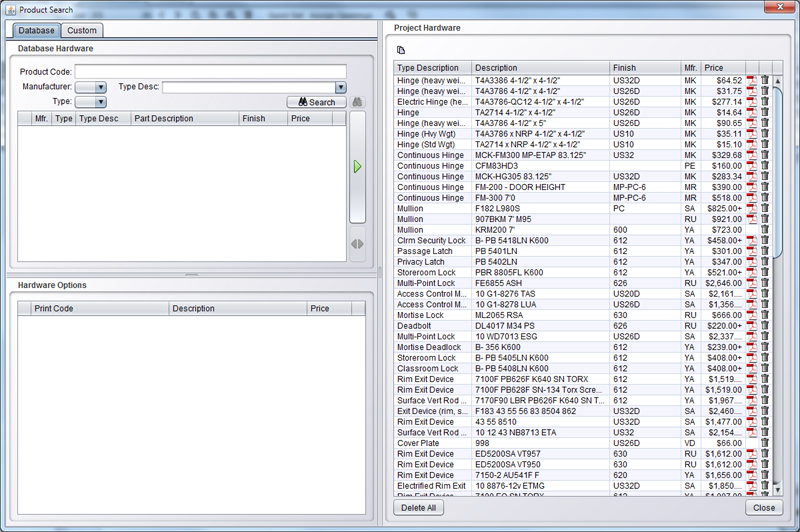Click the copy icon above Project Hardware table
Image resolution: width=800 pixels, height=532 pixels.
click(401, 50)
